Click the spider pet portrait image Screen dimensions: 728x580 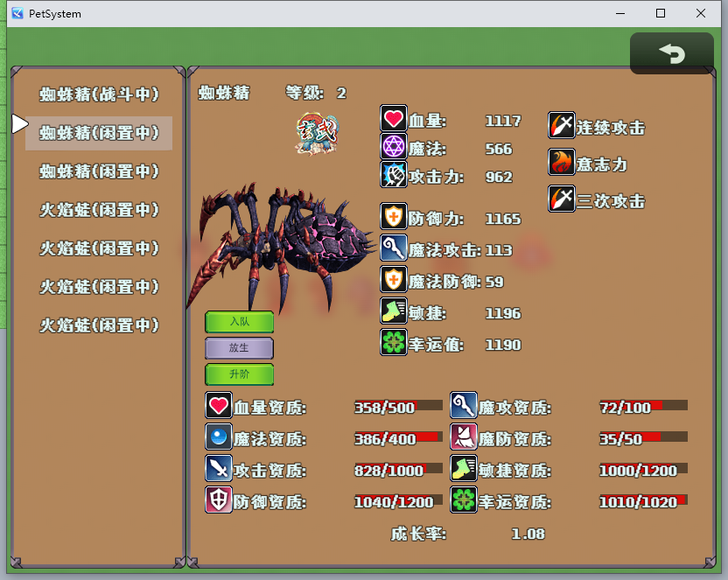(281, 248)
